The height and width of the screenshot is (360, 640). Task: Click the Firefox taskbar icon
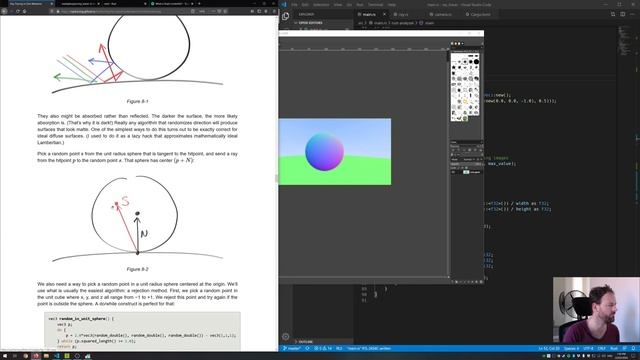tap(36, 356)
